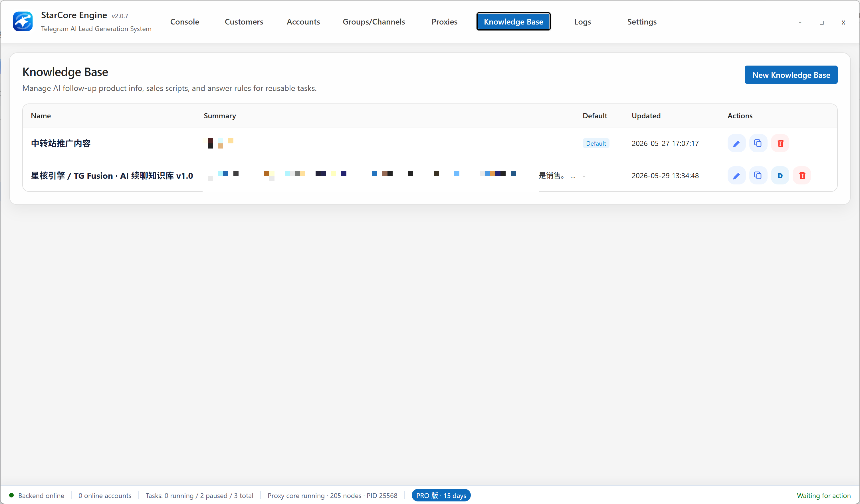Viewport: 860px width, 504px height.
Task: Switch to the Customers tab
Action: pyautogui.click(x=244, y=21)
